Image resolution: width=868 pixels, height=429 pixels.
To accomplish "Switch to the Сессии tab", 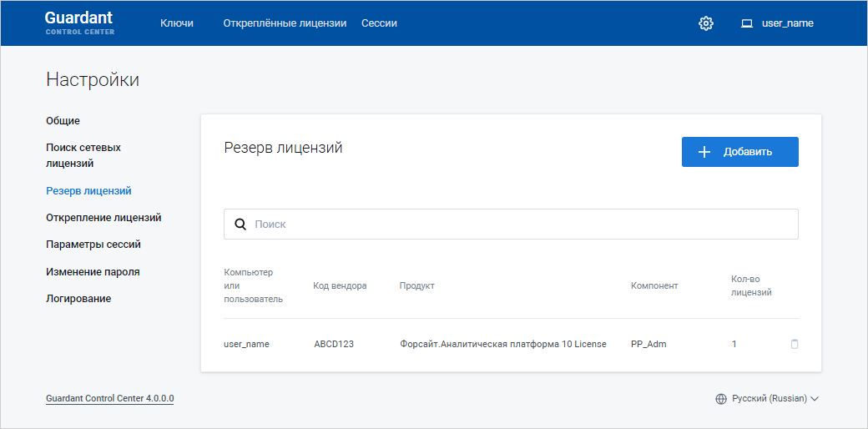I will [x=379, y=23].
